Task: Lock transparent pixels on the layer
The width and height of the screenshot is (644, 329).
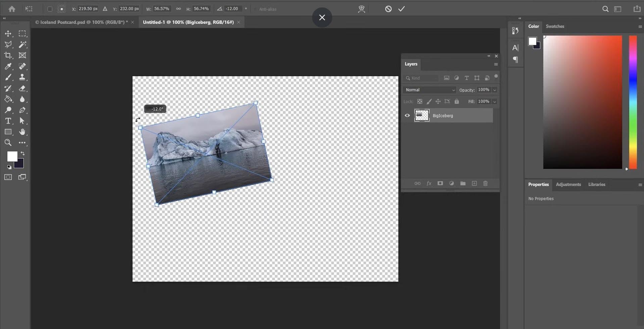Action: [419, 101]
